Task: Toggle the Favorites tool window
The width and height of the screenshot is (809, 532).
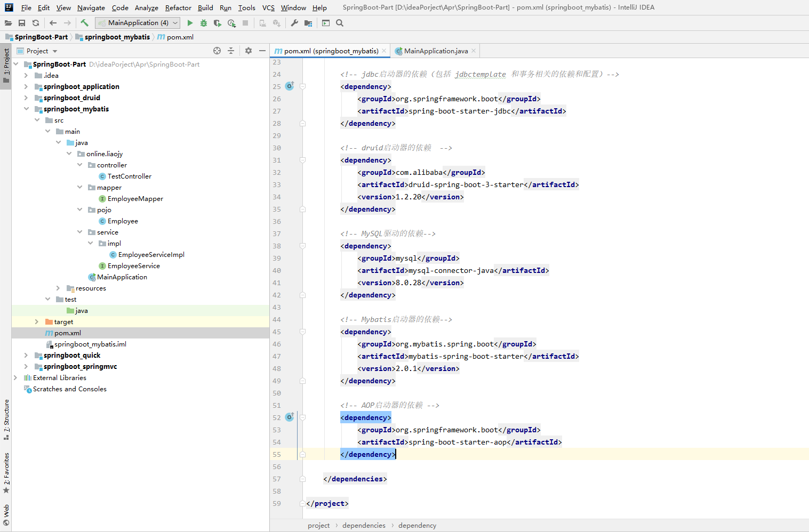Action: [x=6, y=472]
